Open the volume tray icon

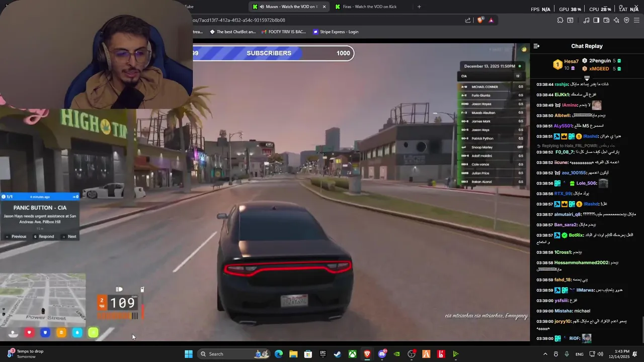coord(600,354)
